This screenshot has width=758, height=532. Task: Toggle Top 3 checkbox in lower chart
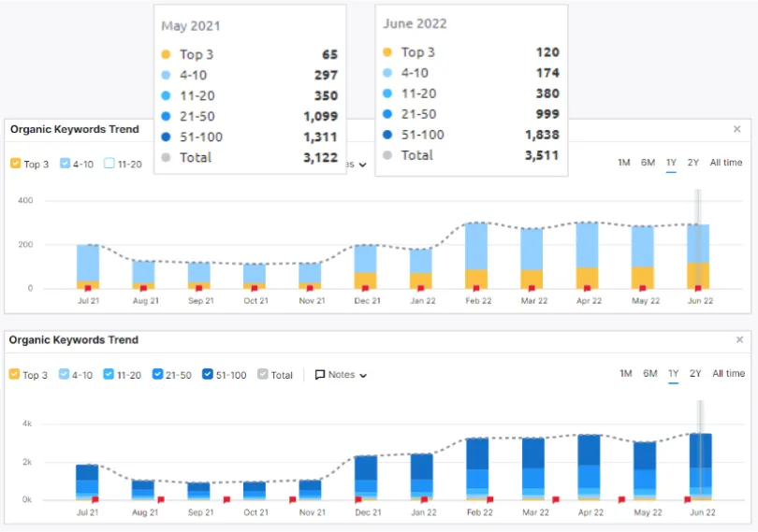click(x=14, y=374)
